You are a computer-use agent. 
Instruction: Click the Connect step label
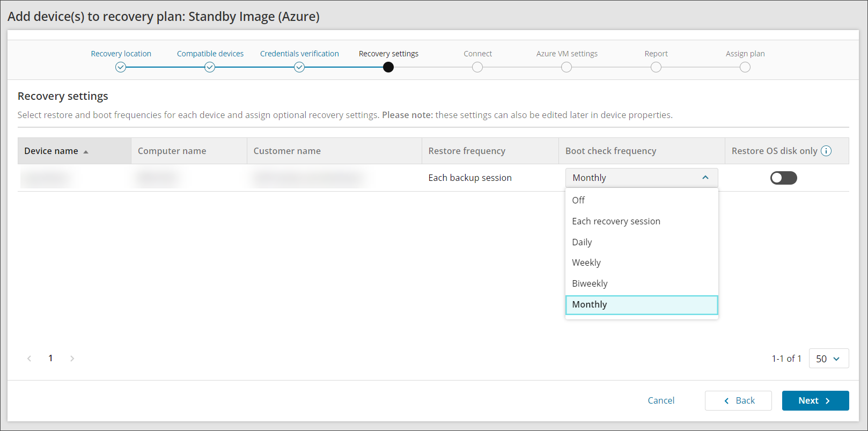click(477, 54)
